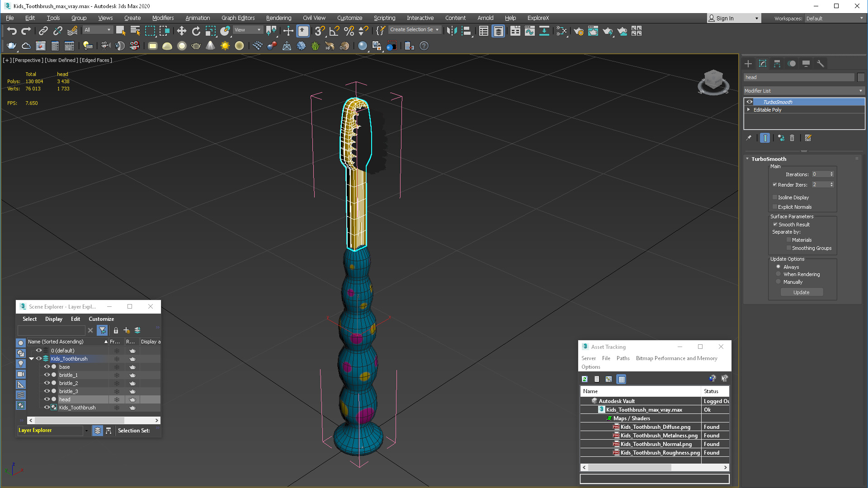
Task: Open the Render Setup dialog
Action: tap(579, 31)
